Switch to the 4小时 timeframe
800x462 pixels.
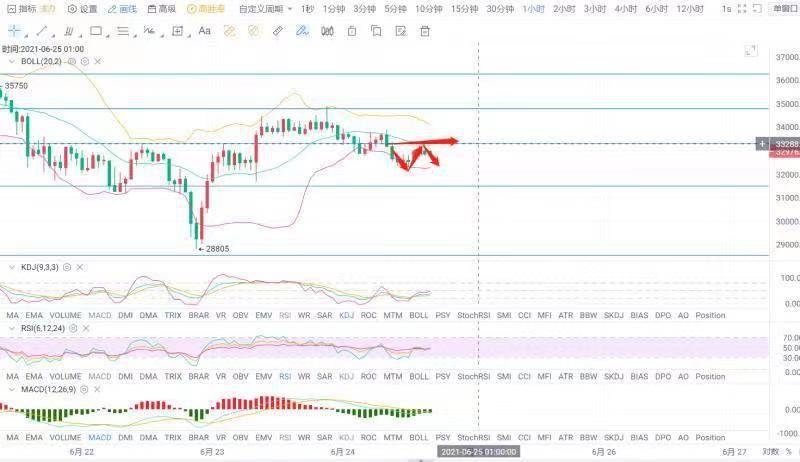click(625, 9)
